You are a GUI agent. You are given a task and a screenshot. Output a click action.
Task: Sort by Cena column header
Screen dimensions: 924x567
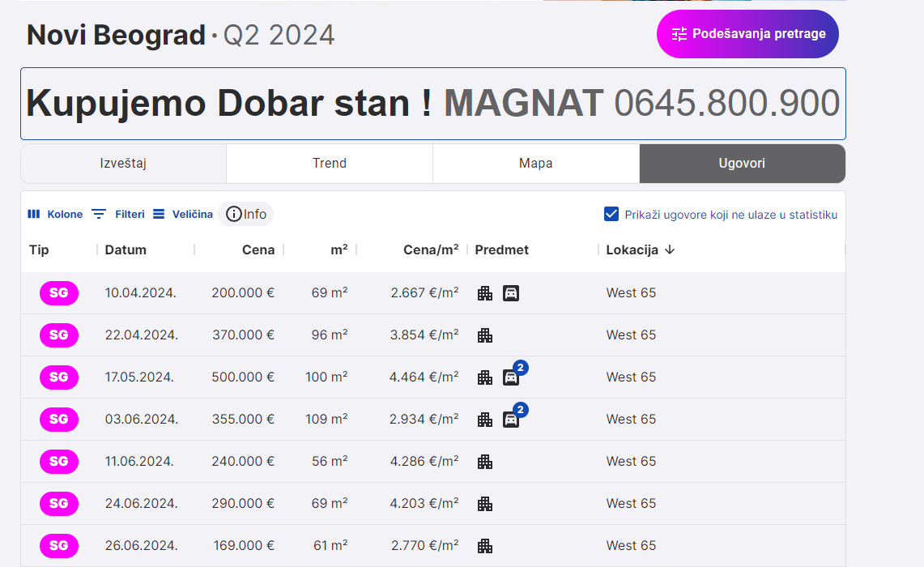(258, 250)
